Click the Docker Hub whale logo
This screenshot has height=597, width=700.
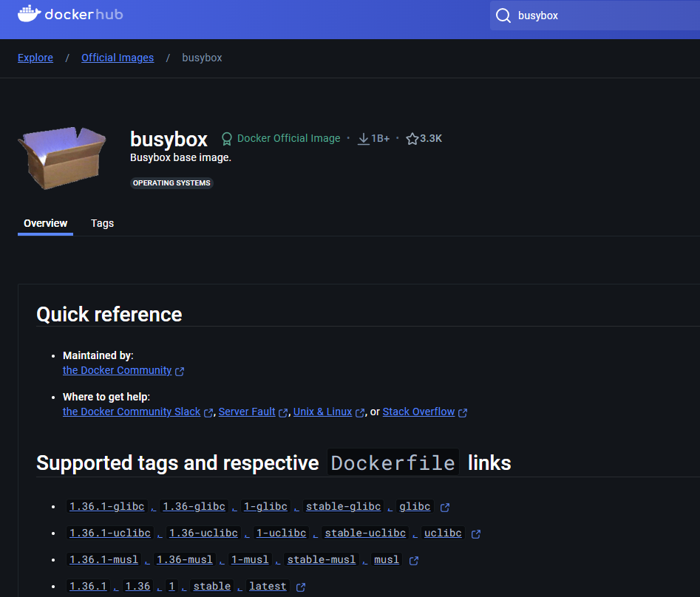click(x=30, y=14)
